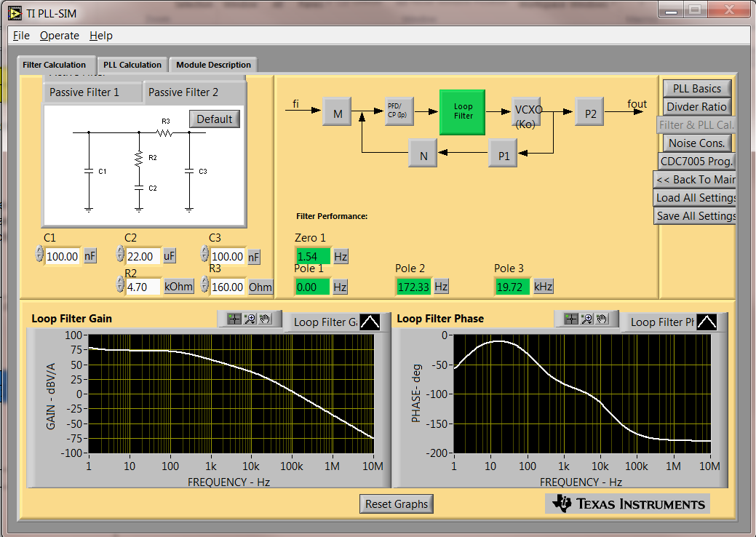Select the Passive Filter 2 tab

pyautogui.click(x=194, y=92)
